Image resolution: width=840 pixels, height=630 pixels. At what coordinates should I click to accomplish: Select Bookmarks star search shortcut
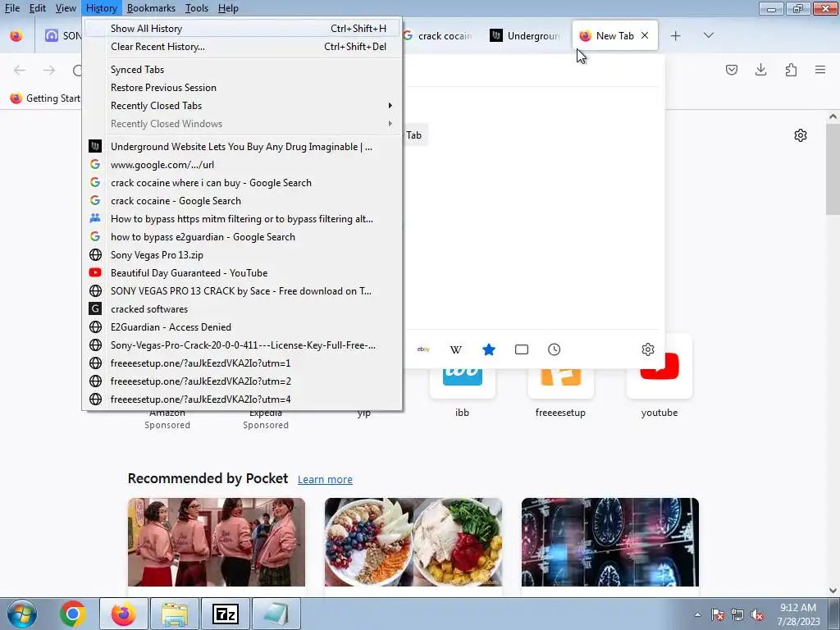point(489,349)
